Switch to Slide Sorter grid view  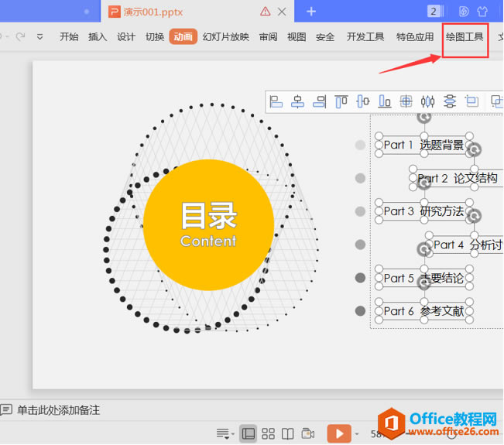click(268, 433)
